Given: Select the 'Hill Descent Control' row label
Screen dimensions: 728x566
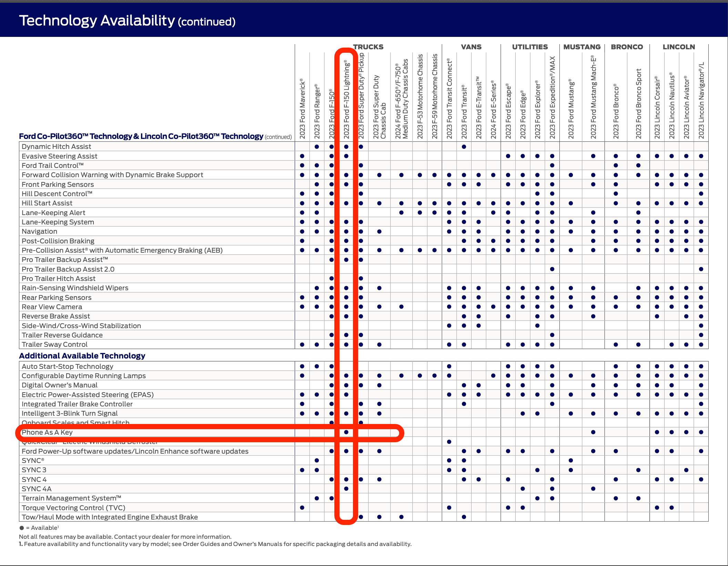Looking at the screenshot, I should 57,194.
